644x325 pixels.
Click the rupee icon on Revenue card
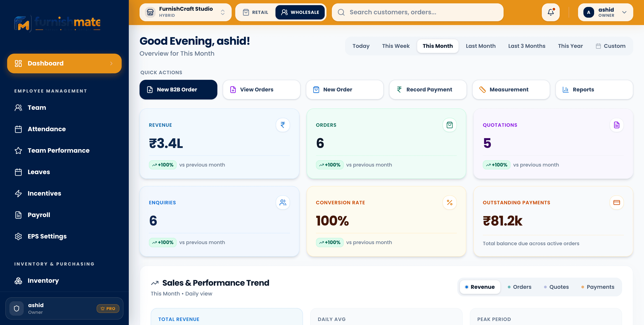pos(282,125)
